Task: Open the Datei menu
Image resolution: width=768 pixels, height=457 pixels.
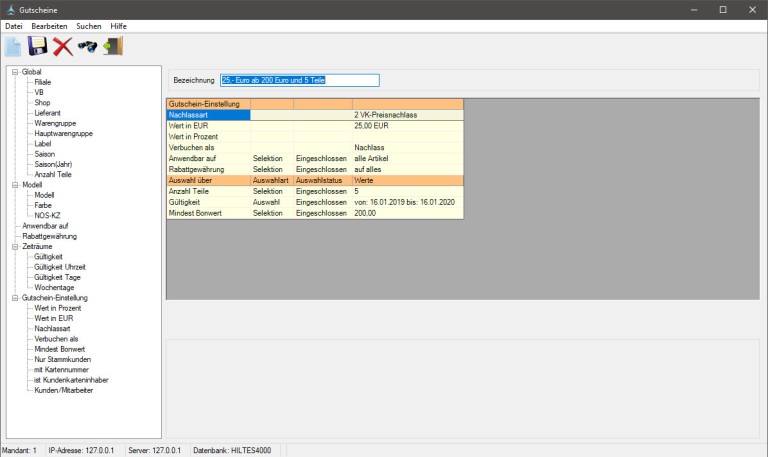Action: [x=14, y=25]
